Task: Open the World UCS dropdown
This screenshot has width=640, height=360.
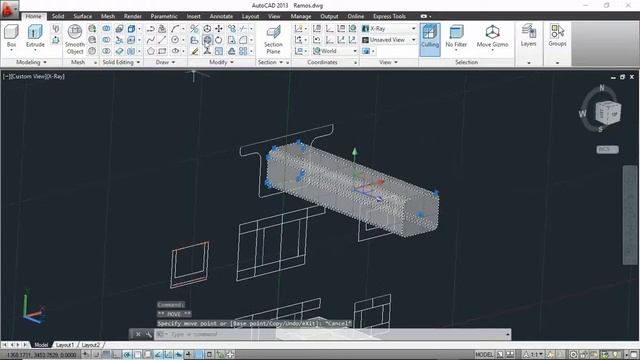Action: pos(335,51)
